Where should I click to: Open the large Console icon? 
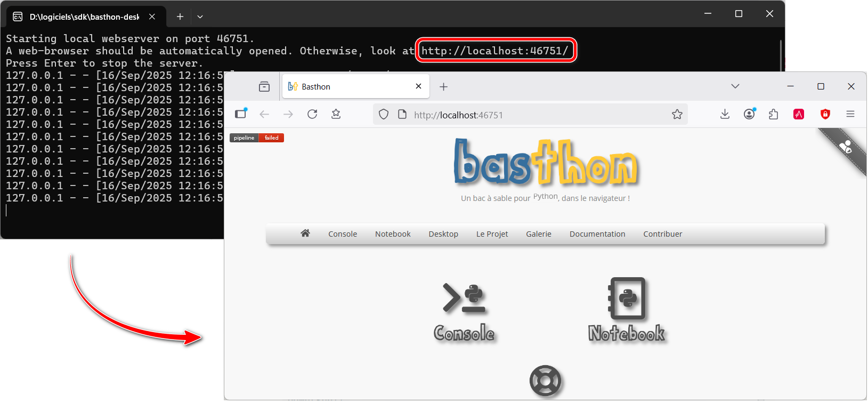click(464, 311)
